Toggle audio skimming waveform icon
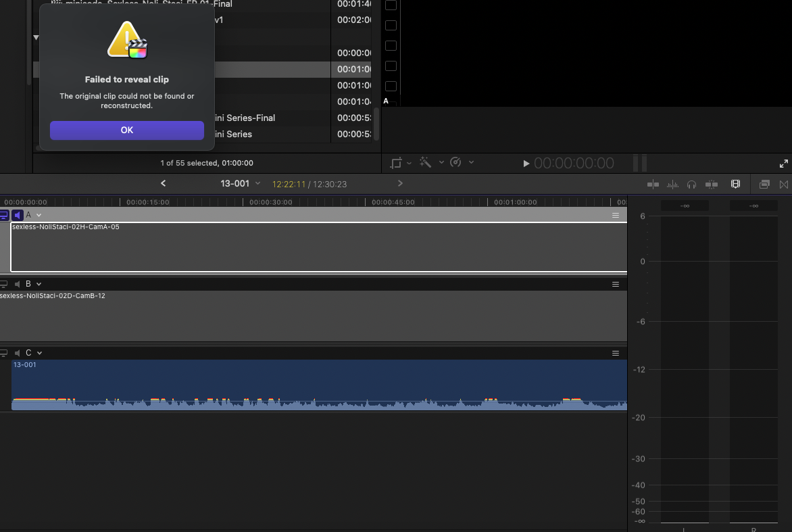Screen dimensions: 792x532 tap(672, 184)
